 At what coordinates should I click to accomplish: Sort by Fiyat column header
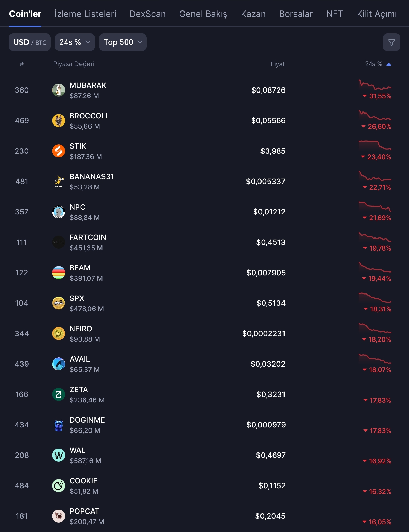(278, 64)
